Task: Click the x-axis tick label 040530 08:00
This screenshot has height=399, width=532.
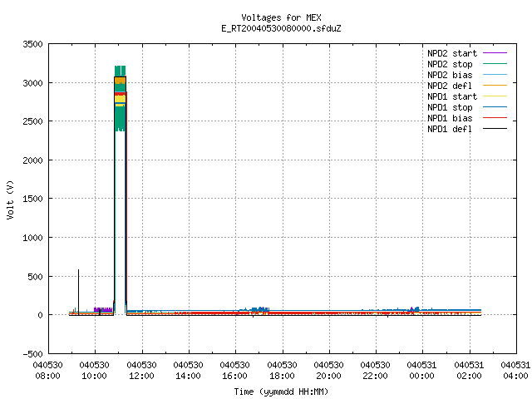Action: pyautogui.click(x=48, y=371)
